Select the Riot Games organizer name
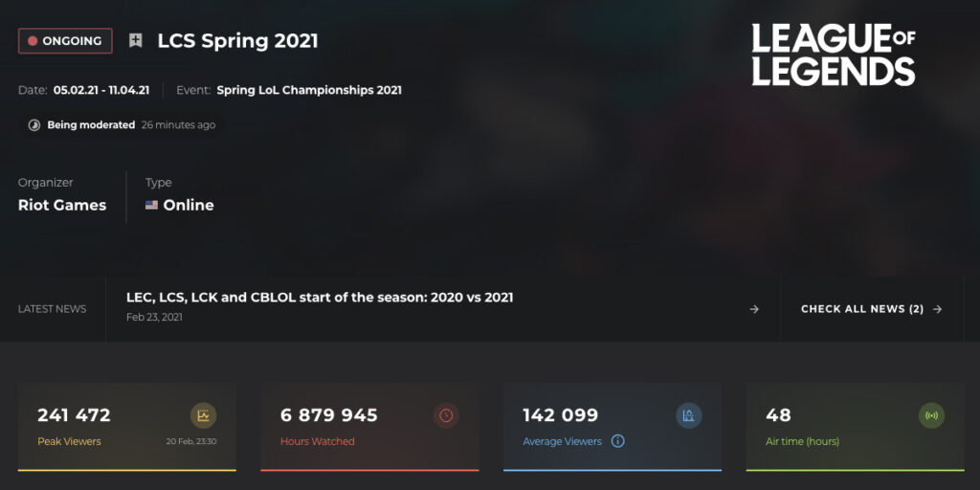980x490 pixels. click(x=62, y=205)
